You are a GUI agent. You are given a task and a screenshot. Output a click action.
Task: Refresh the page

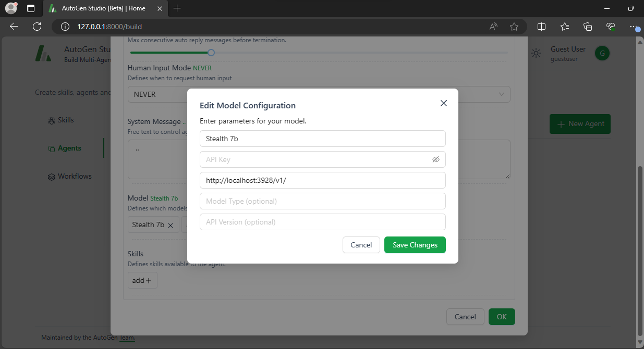coord(37,27)
